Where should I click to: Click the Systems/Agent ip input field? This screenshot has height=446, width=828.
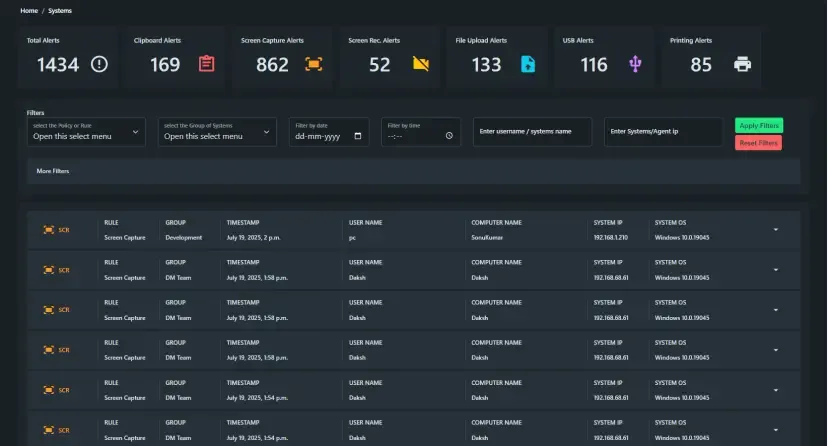[x=663, y=131]
